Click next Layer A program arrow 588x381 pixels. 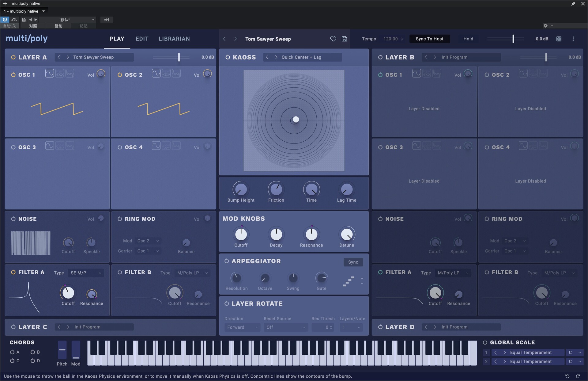click(68, 57)
